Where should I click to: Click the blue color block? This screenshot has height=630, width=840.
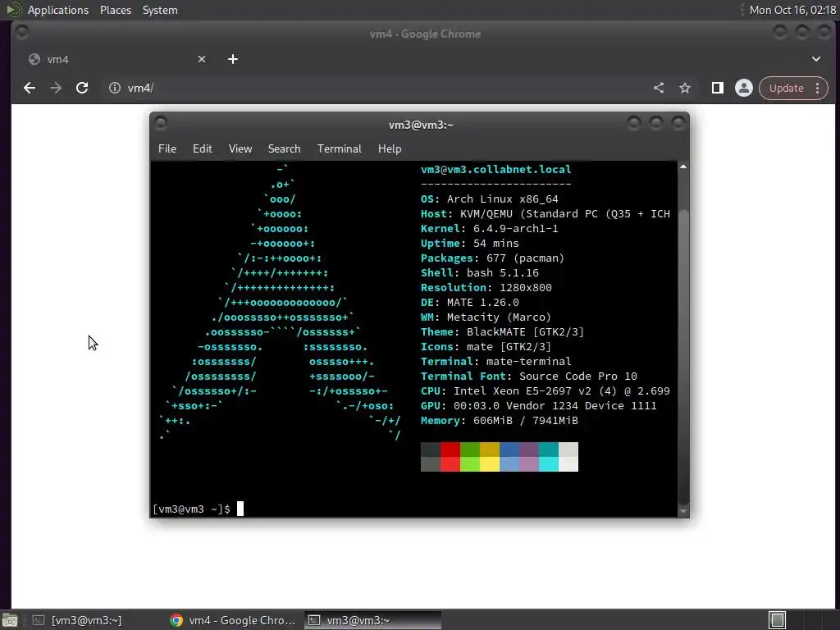coord(509,457)
